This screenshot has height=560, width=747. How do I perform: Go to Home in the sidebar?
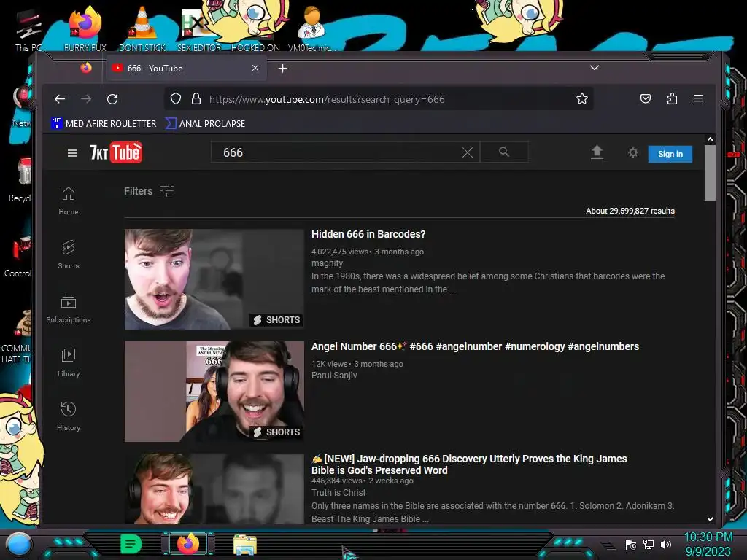click(69, 201)
